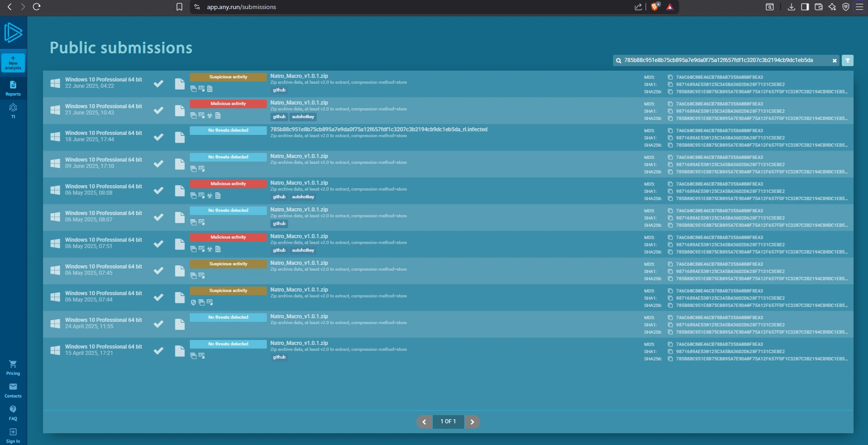Click github tag on 15 April 17:21 submission
This screenshot has height=445, width=868.
[279, 357]
